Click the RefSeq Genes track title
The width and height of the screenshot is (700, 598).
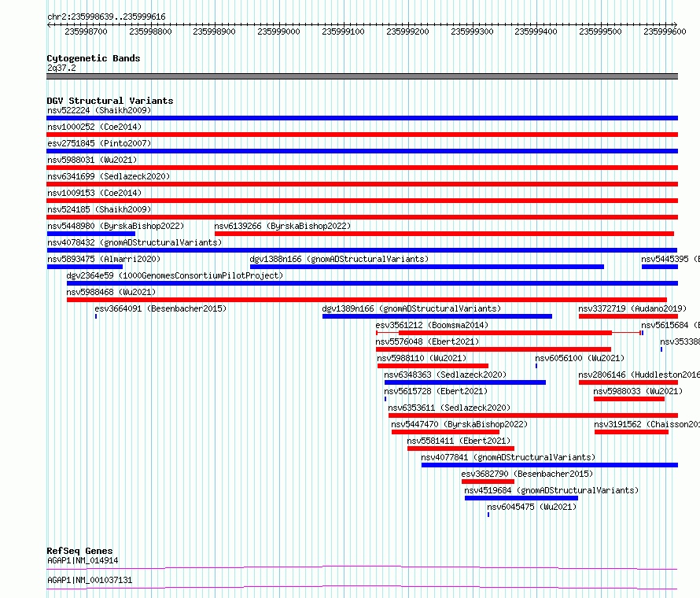tap(79, 551)
